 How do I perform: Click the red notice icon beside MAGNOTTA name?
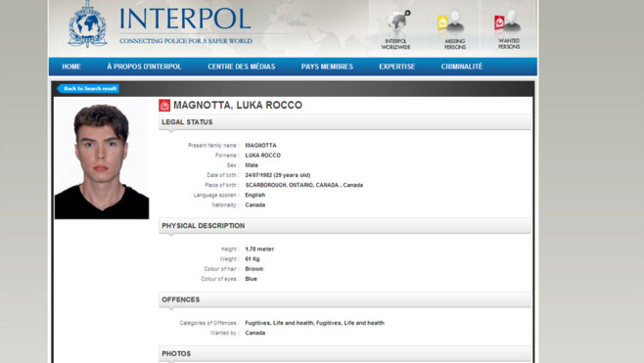click(x=164, y=106)
